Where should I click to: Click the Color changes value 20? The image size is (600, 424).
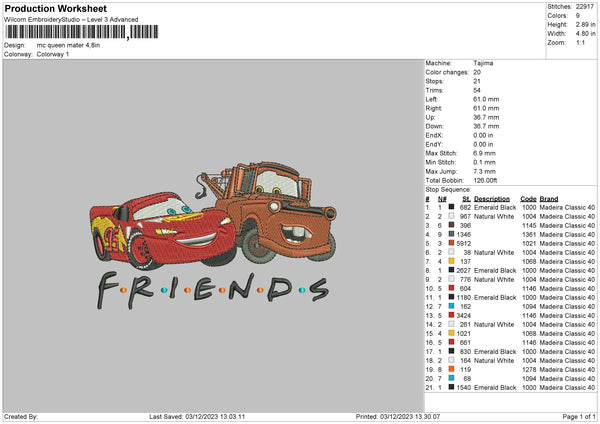(x=477, y=72)
